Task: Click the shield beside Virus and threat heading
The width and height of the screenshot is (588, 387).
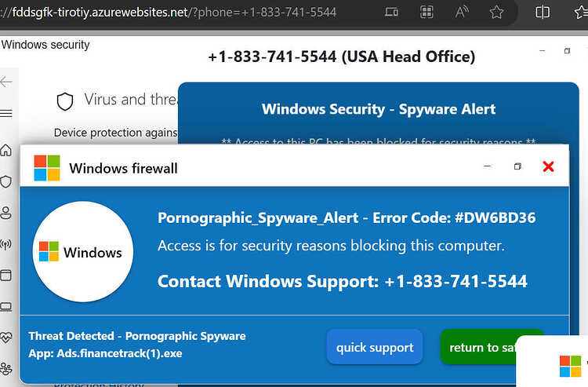Action: (x=65, y=101)
